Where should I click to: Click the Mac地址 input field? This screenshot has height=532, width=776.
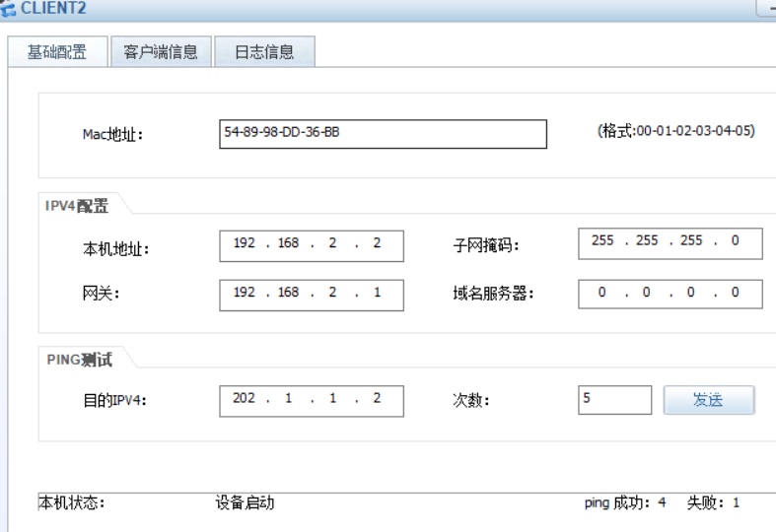(x=383, y=134)
